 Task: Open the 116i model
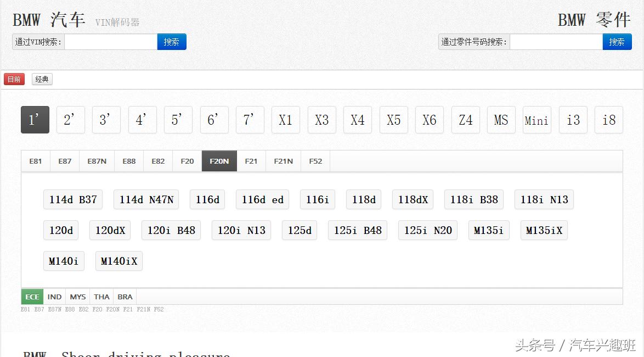[x=318, y=199]
